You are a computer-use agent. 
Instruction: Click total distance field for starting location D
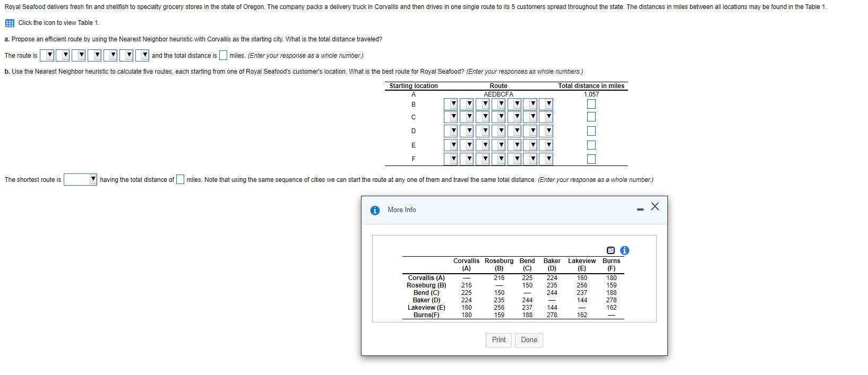[x=591, y=130]
